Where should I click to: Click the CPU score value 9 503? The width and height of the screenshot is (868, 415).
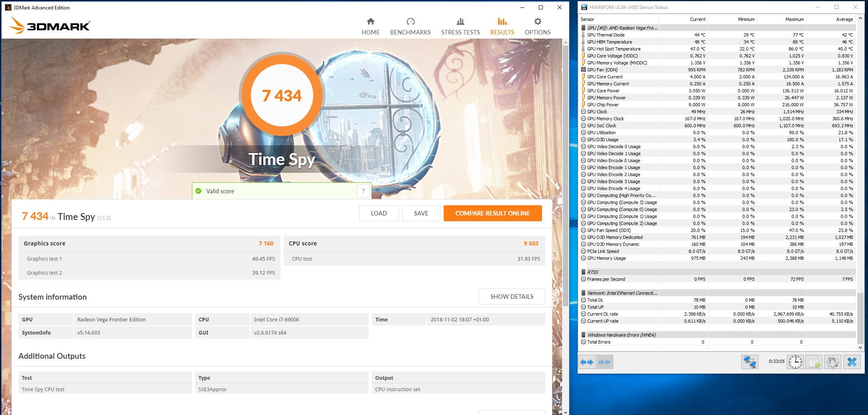click(531, 243)
